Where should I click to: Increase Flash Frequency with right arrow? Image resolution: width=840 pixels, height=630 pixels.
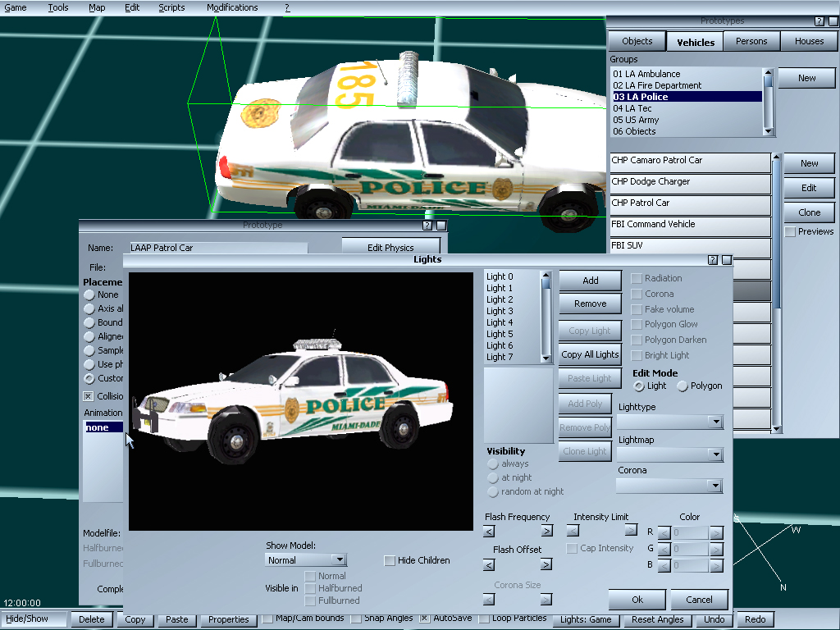(x=546, y=531)
